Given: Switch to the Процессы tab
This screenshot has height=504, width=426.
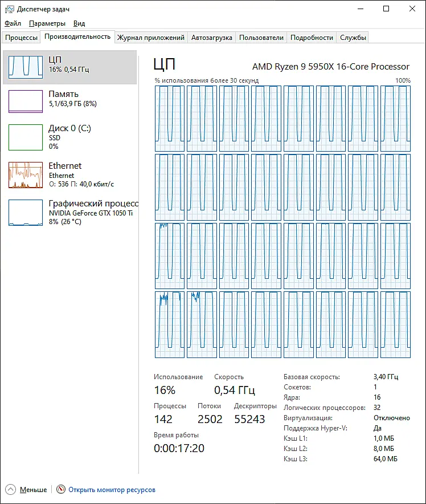Looking at the screenshot, I should tap(21, 38).
